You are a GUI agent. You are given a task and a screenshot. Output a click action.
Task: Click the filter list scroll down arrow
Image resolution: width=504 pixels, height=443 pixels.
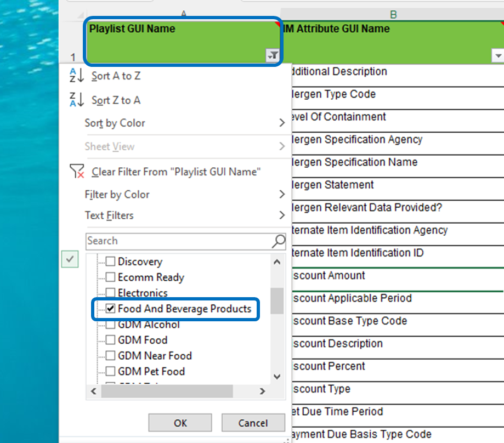pos(277,377)
